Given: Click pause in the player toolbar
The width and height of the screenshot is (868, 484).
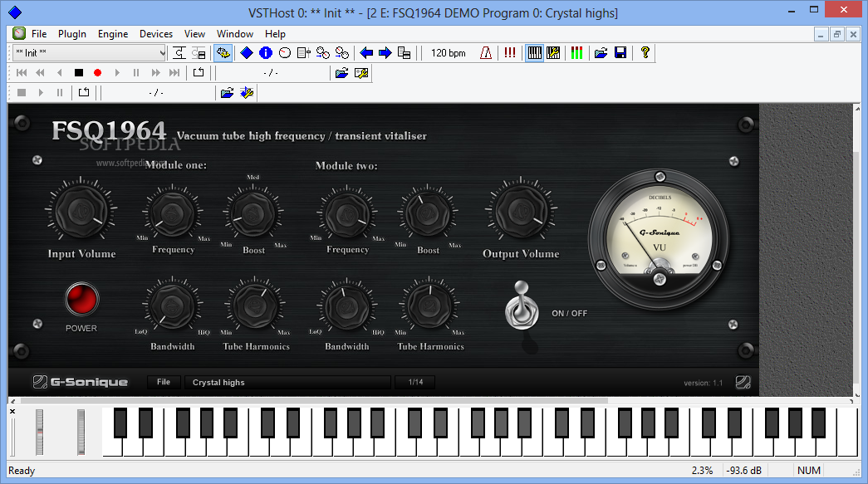Looking at the screenshot, I should [136, 72].
